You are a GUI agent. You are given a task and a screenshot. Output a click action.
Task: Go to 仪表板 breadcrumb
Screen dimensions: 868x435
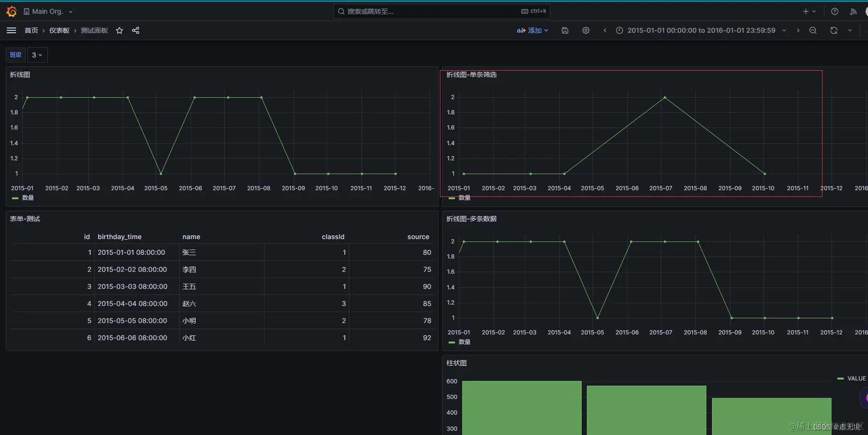point(59,30)
